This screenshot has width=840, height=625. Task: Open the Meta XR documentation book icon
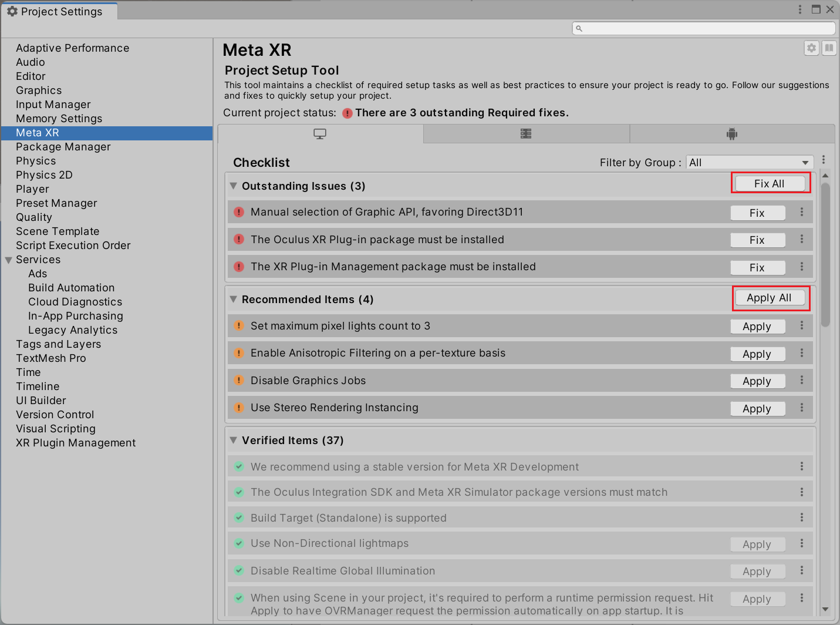[829, 48]
